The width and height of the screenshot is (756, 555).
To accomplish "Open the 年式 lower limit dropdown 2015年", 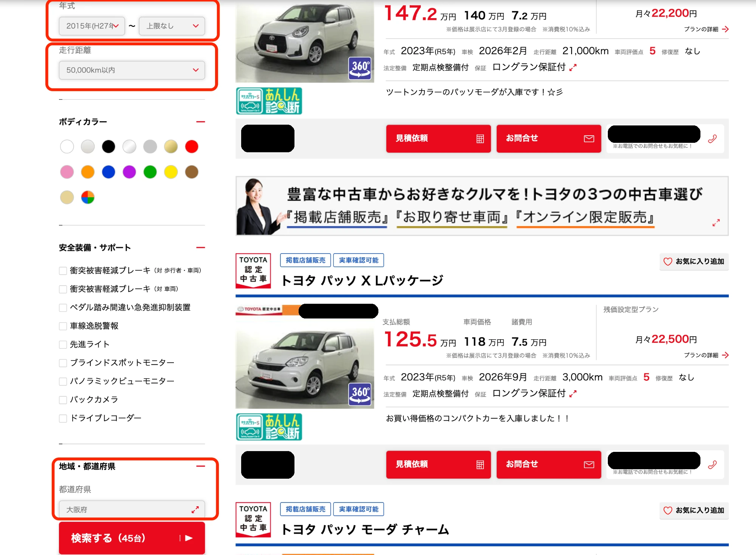I will click(92, 26).
